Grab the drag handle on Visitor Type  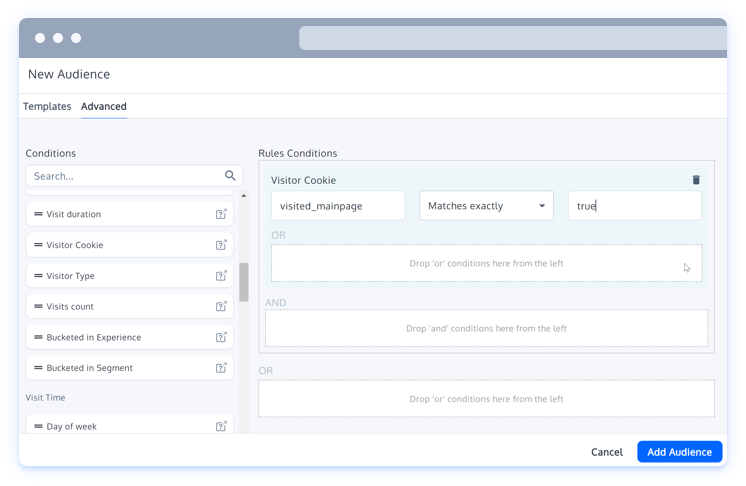click(39, 276)
